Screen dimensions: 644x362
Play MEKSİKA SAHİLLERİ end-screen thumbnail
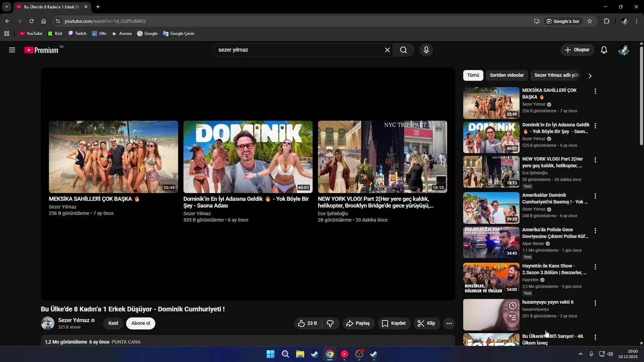113,157
